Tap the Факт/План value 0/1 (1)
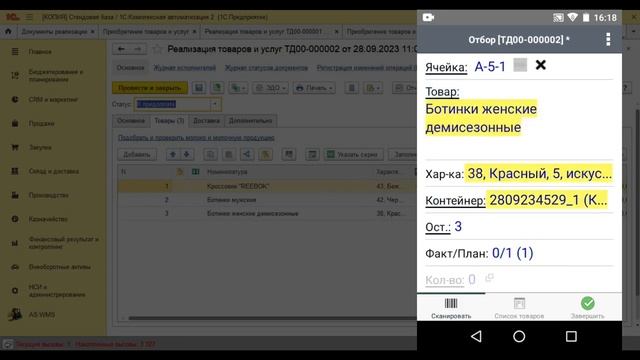640x360 pixels. click(513, 253)
